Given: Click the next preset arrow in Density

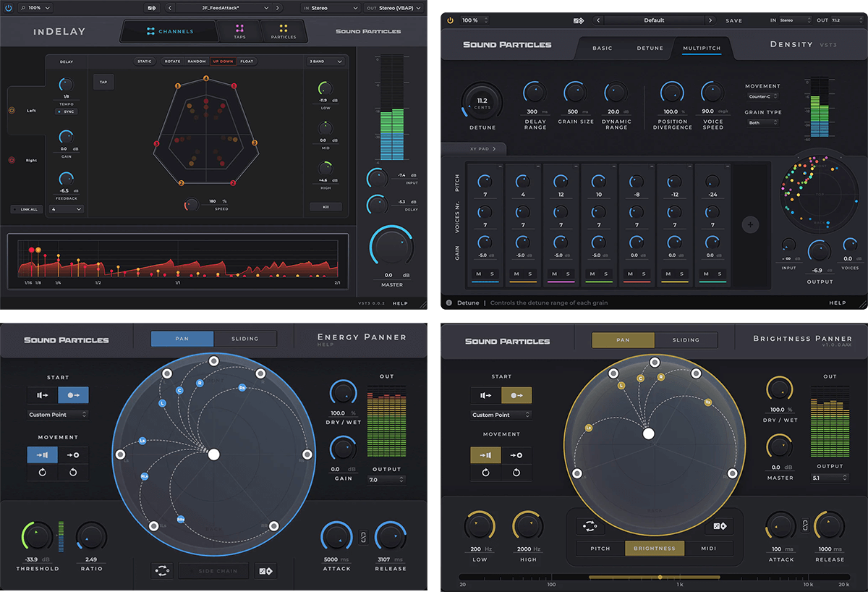Looking at the screenshot, I should point(710,20).
